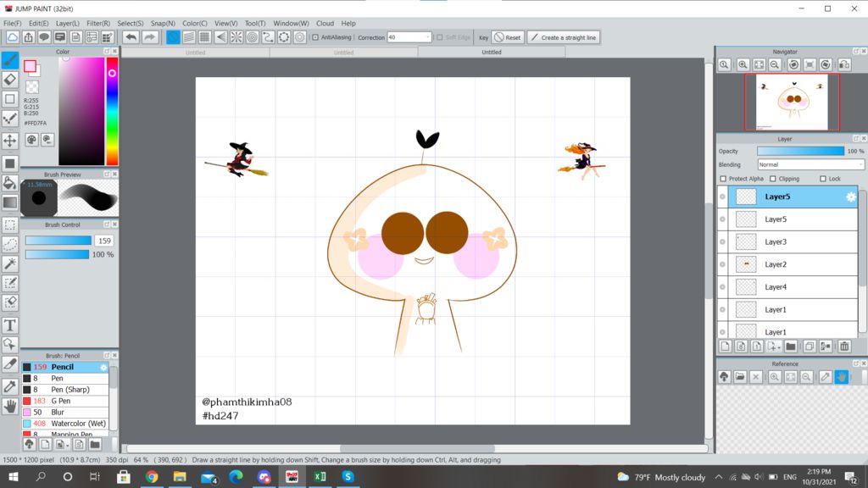Screen dimensions: 868x488
Task: Turn on the concentric circle snap guide
Action: click(253, 37)
